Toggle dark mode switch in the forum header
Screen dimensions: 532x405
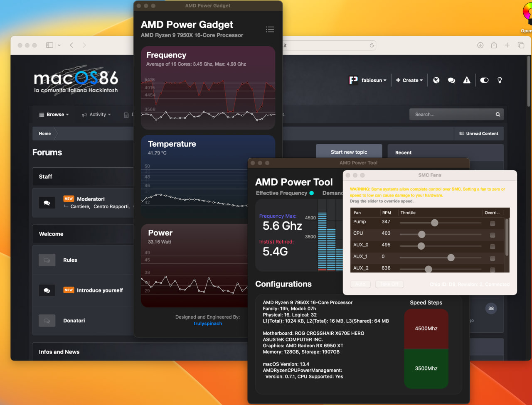tap(484, 80)
